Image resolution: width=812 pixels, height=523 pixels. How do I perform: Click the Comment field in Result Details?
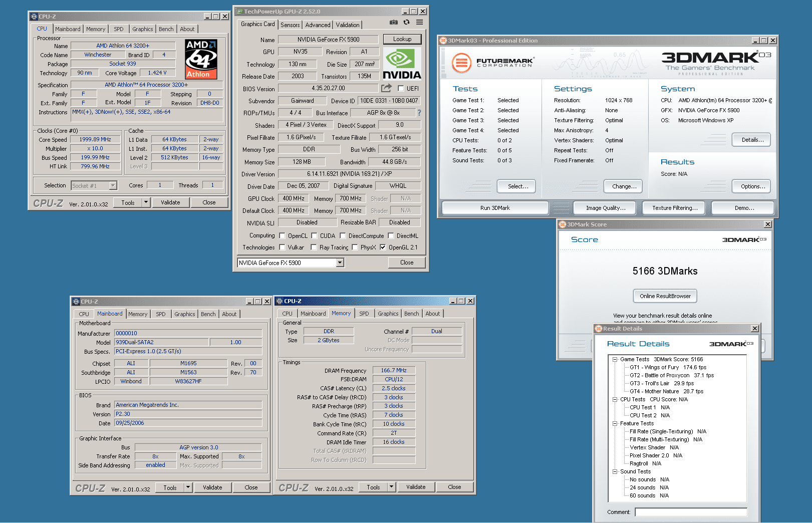pos(691,512)
